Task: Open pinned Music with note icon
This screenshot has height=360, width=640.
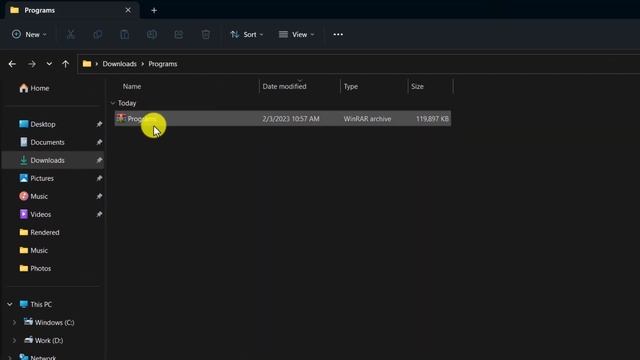Action: [x=33, y=196]
